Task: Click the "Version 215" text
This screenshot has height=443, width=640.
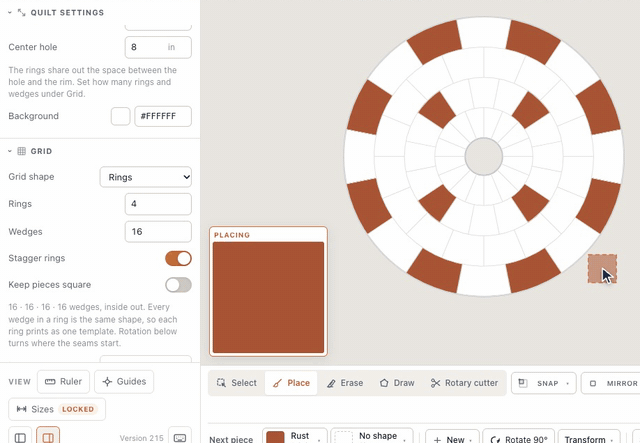Action: (141, 438)
